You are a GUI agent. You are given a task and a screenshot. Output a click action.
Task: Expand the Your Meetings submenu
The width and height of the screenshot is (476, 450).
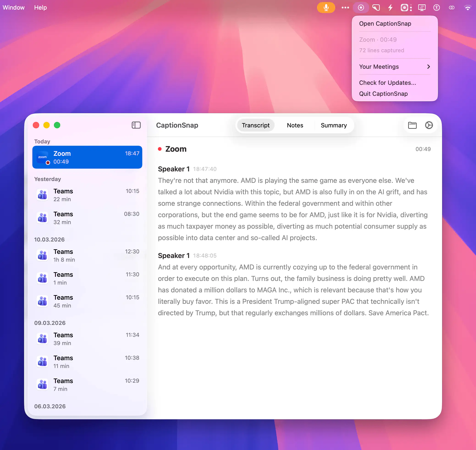click(x=394, y=67)
